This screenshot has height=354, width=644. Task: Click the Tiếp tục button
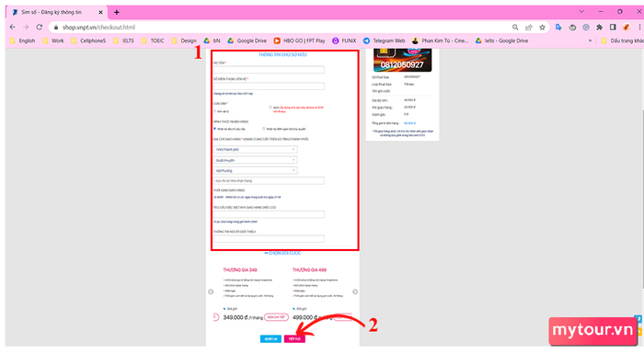294,338
